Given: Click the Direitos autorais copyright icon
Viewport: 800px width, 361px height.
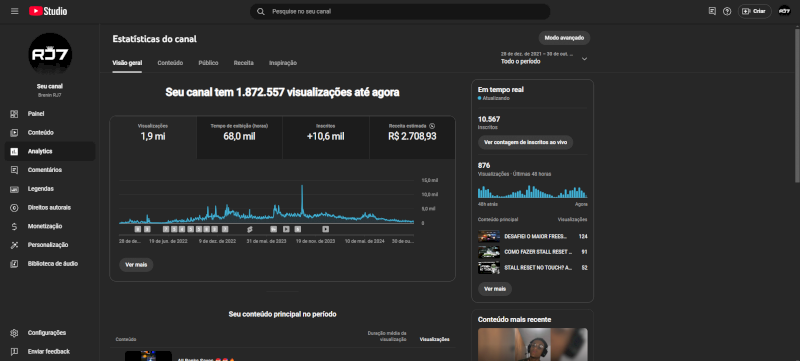Looking at the screenshot, I should tap(14, 208).
